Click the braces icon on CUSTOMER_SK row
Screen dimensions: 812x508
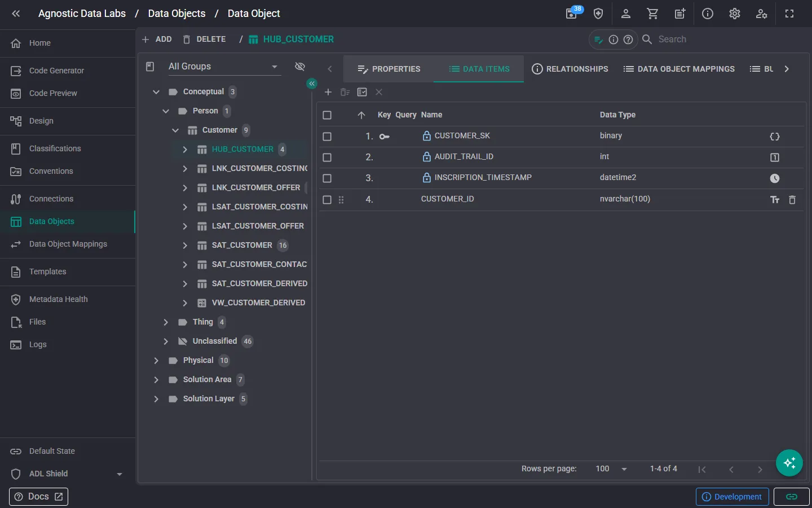[775, 137]
